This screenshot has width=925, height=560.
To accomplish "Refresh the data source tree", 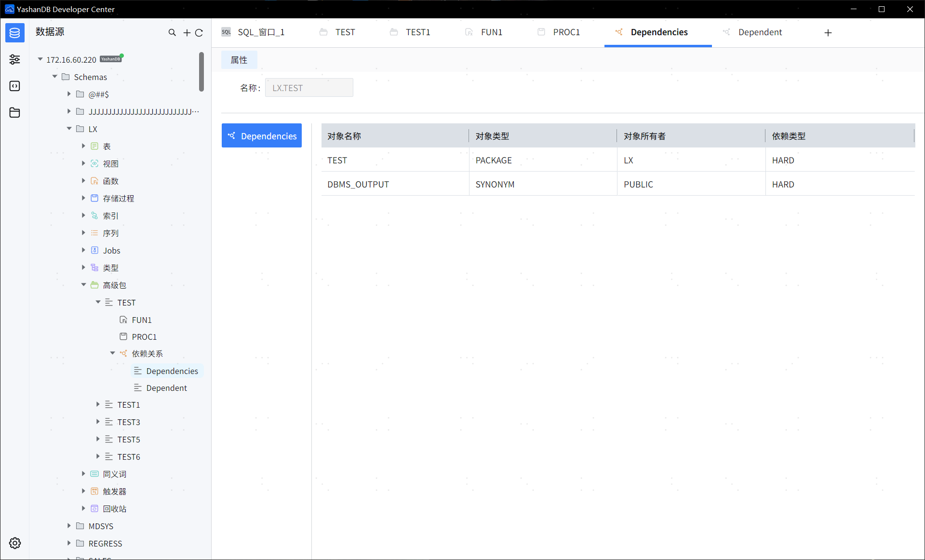I will 199,33.
